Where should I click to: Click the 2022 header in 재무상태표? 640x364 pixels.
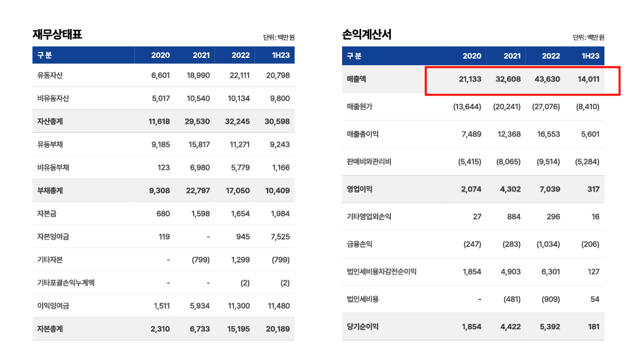241,55
